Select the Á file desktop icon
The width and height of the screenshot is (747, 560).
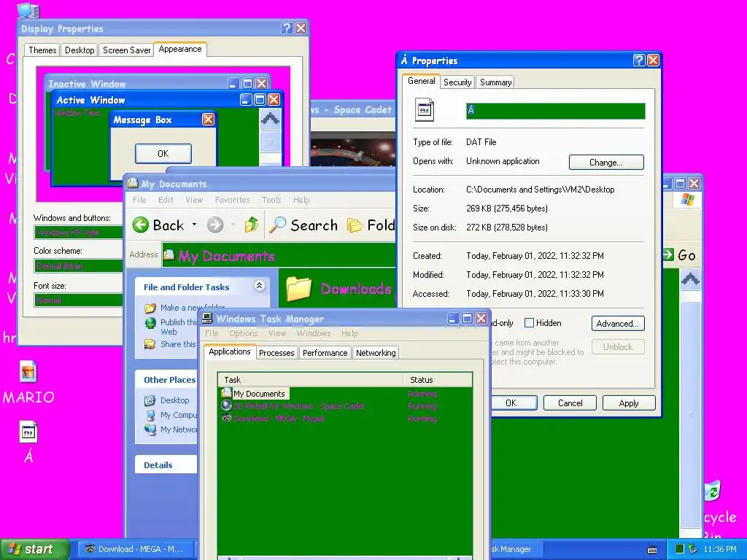(x=28, y=432)
